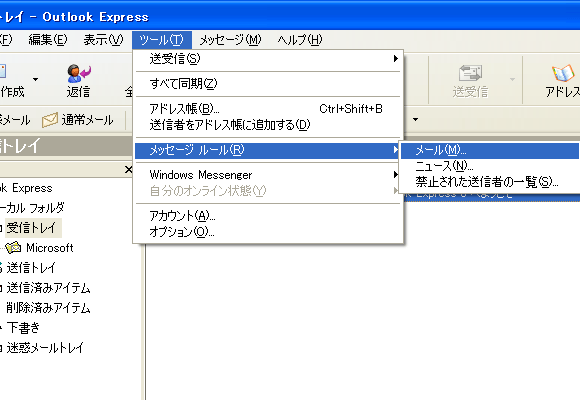The image size is (580, 400).
Task: Open アドレス帳(B)... from Tools menu
Action: [269, 109]
